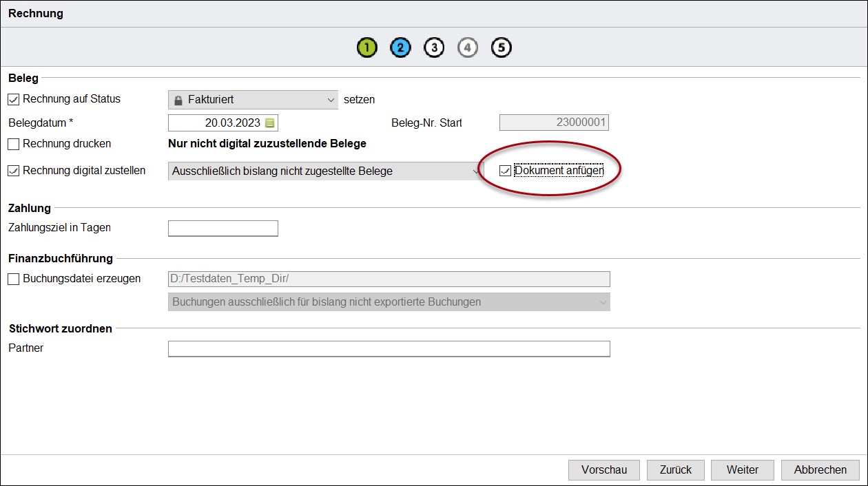
Task: Jump to wizard step 3 circle
Action: pos(434,47)
